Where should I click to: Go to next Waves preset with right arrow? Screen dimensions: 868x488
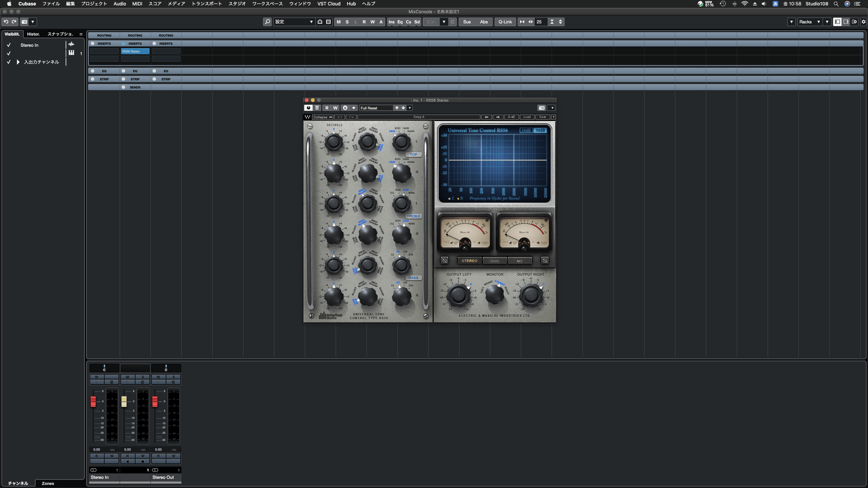(498, 117)
